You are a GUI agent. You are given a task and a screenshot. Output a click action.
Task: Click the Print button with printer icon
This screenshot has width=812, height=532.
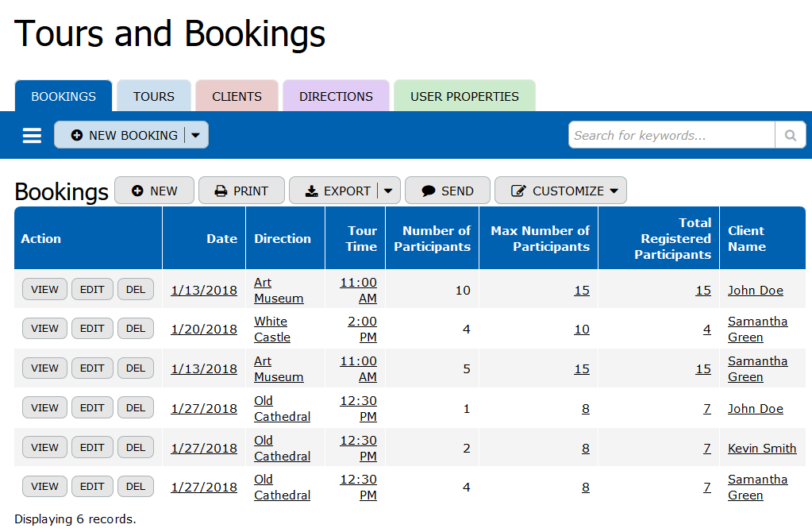click(241, 191)
